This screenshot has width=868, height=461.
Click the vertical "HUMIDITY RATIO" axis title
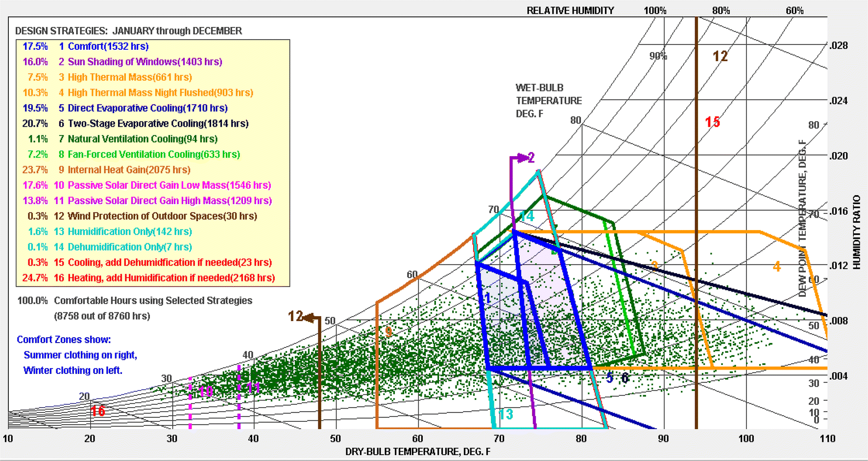(857, 232)
